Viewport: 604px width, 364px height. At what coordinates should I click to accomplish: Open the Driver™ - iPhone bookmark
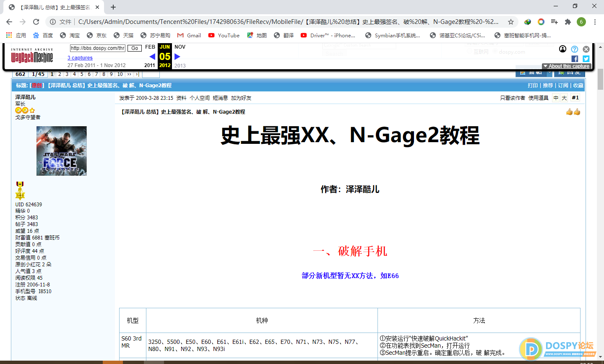click(328, 35)
